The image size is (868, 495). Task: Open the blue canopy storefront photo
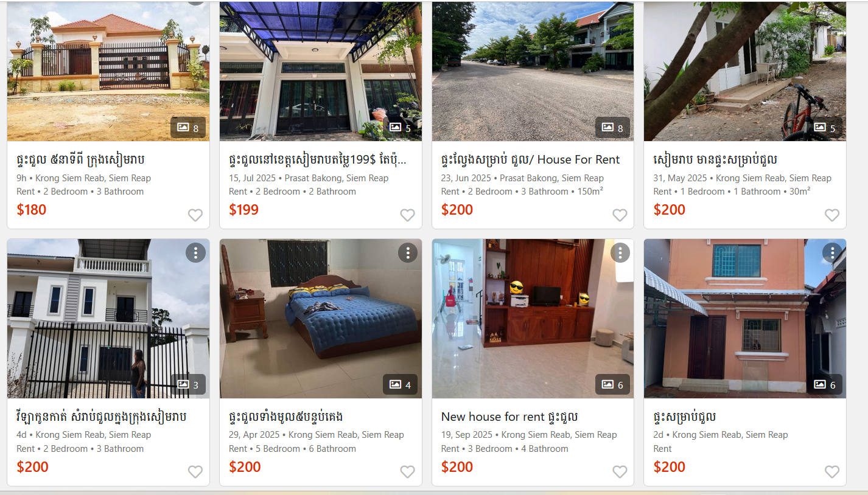click(x=321, y=72)
